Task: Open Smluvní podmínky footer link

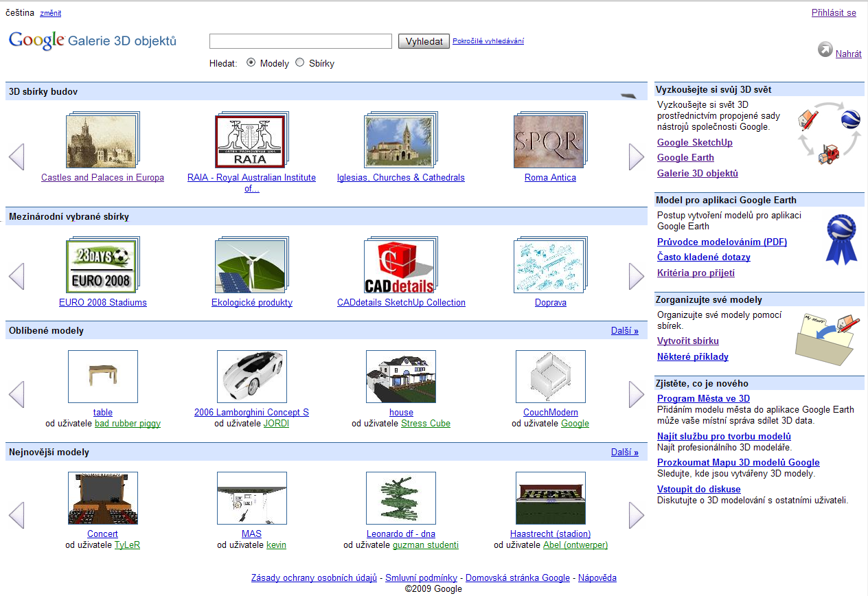Action: 422,577
